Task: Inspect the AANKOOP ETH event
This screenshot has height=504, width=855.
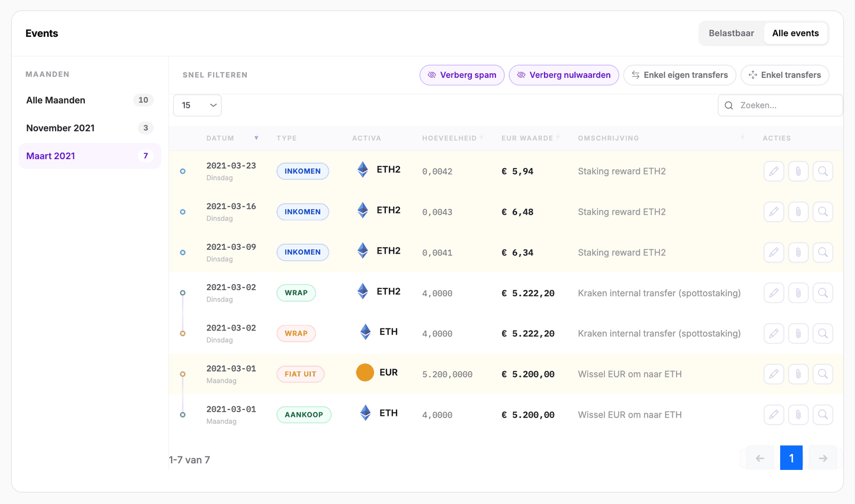Action: point(823,415)
